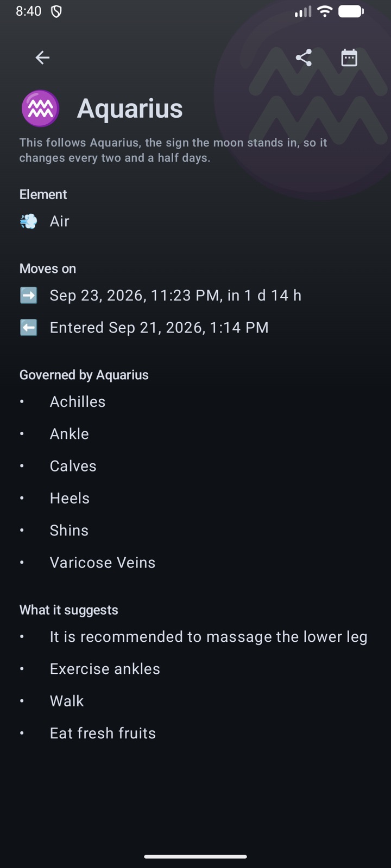Tap the Varicose Veins entry
This screenshot has width=391, height=868.
point(103,563)
